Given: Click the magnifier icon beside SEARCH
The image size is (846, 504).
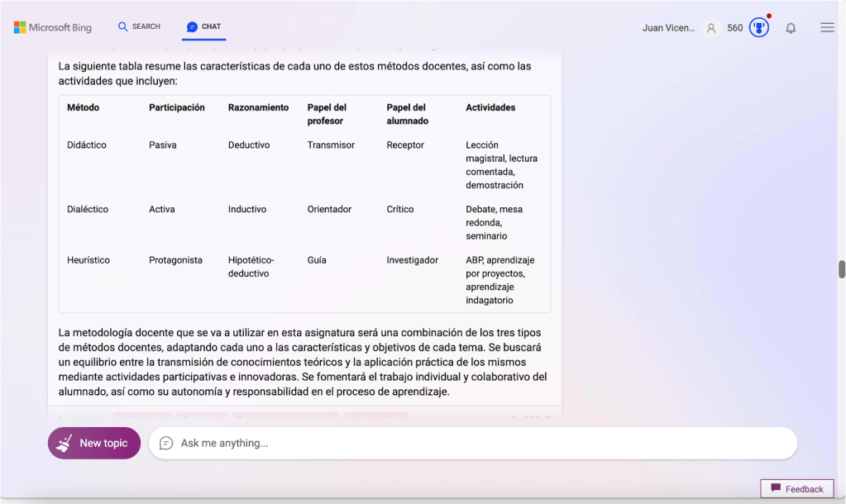Looking at the screenshot, I should pos(123,26).
